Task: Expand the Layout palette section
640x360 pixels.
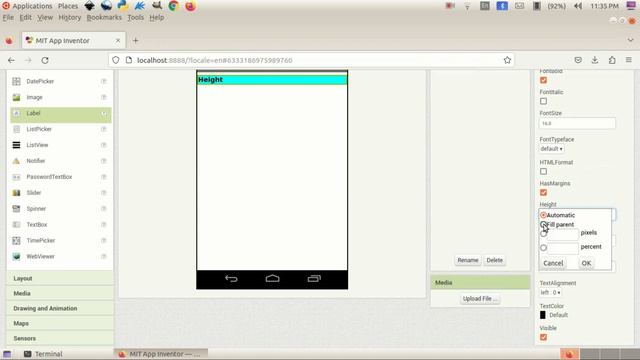Action: click(60, 278)
